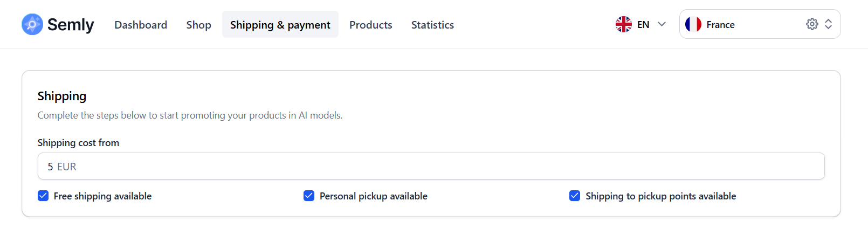
Task: Uncheck the Free shipping available checkbox
Action: coord(43,196)
